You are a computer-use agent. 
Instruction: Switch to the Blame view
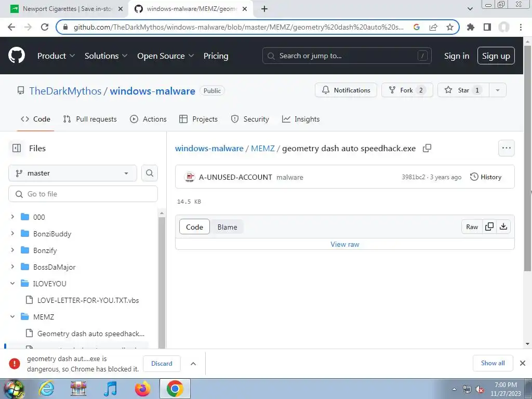pos(227,227)
